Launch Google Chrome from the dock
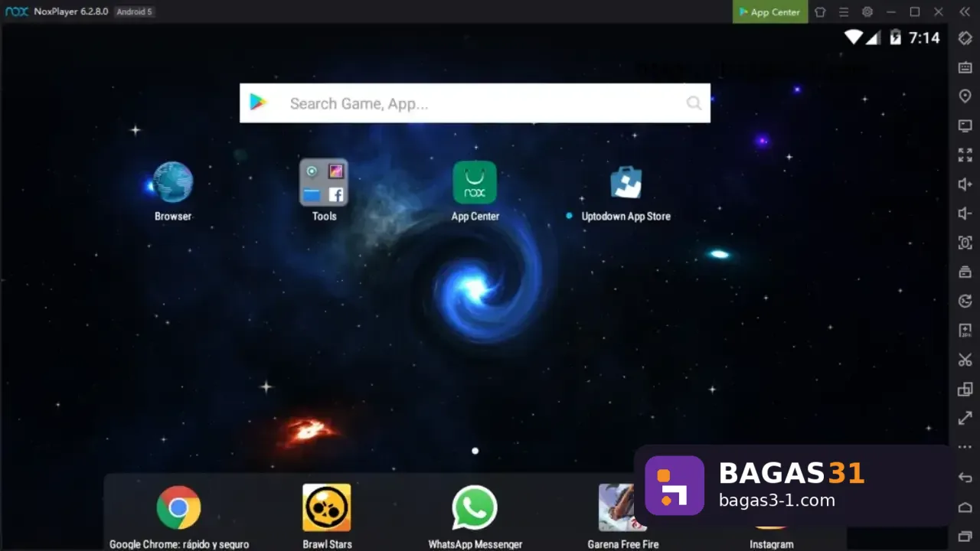980x551 pixels. click(178, 507)
